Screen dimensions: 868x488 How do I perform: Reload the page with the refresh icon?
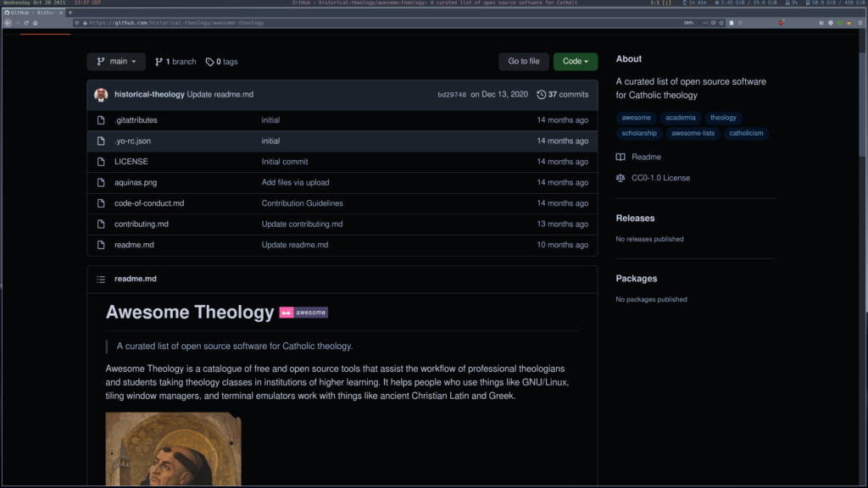point(26,23)
